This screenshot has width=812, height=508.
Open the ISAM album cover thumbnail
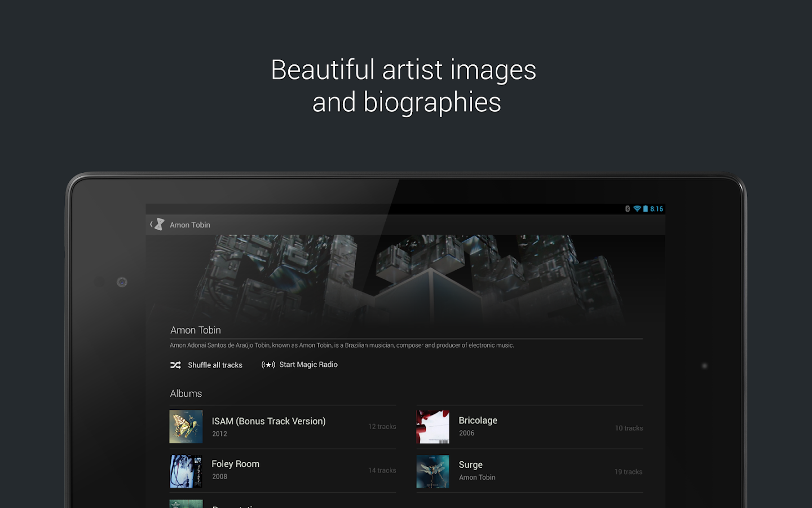(186, 427)
